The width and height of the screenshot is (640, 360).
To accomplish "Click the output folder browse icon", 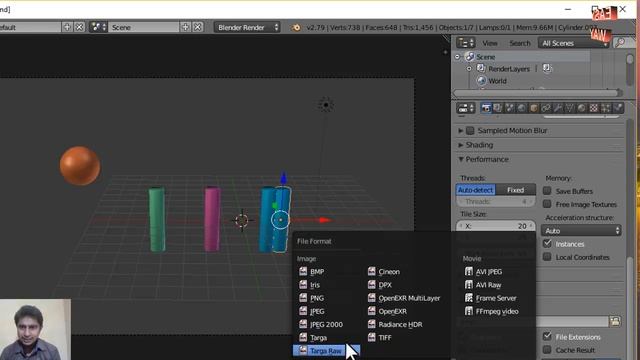I will [x=615, y=321].
